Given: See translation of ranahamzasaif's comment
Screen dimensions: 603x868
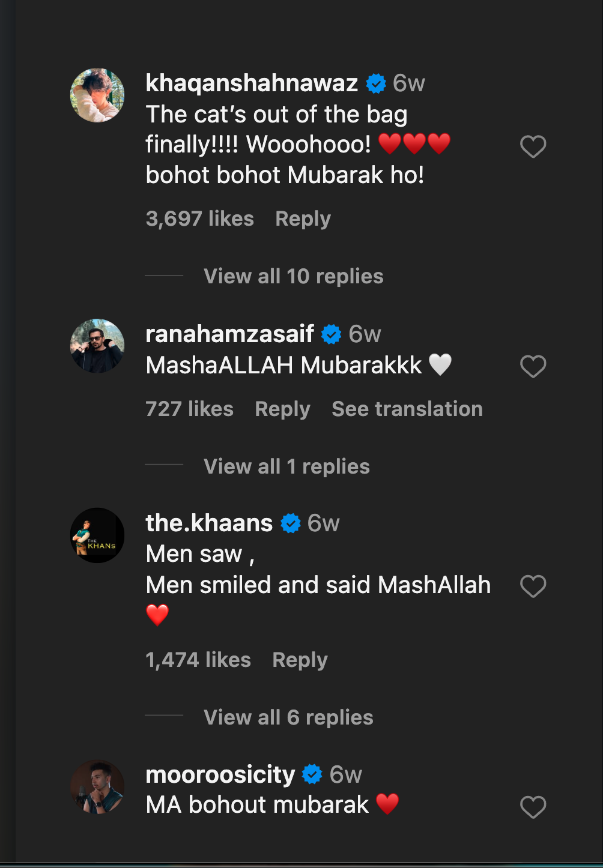Looking at the screenshot, I should [x=407, y=409].
